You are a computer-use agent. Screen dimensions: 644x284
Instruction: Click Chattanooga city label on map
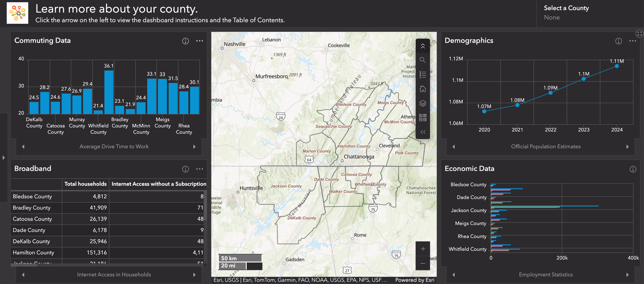click(359, 157)
